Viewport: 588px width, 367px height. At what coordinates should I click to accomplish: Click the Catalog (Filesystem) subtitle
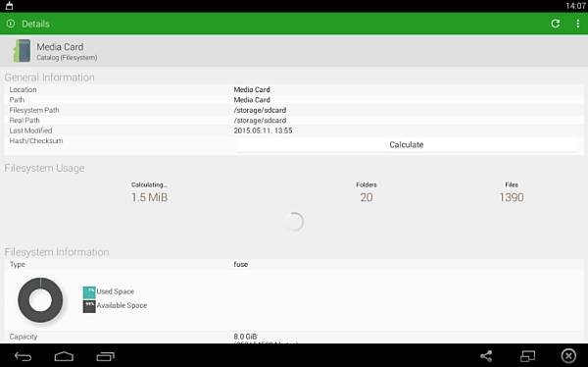pyautogui.click(x=67, y=58)
